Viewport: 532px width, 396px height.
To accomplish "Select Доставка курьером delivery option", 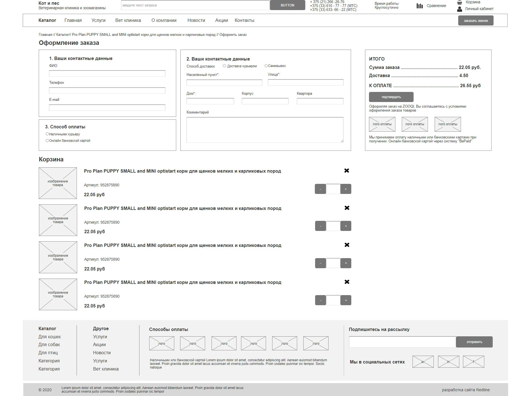I will pyautogui.click(x=224, y=66).
